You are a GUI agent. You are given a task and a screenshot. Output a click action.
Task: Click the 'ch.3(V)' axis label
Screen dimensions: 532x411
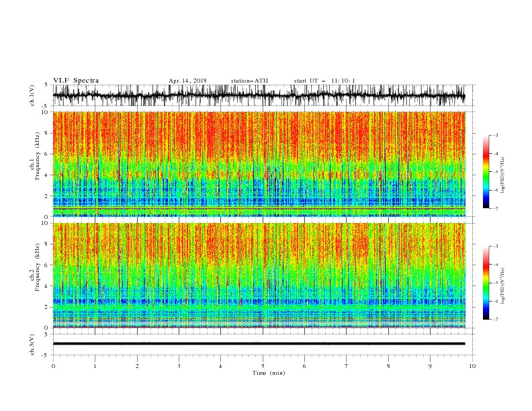32,345
